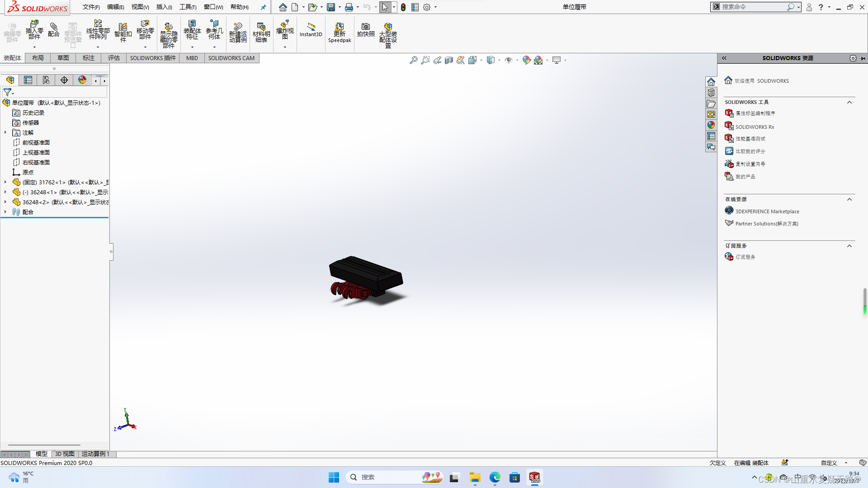Open the 插入 menu
Screen dimensions: 868x488
(x=164, y=7)
